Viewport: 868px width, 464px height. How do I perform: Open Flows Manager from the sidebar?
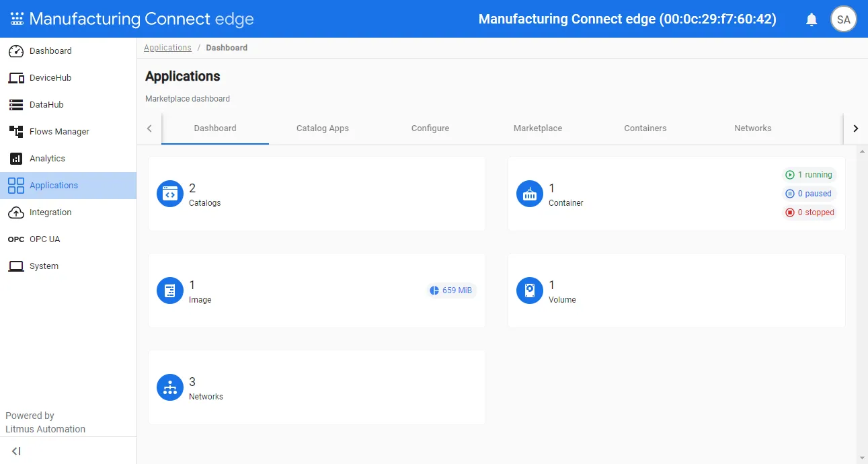[68, 132]
